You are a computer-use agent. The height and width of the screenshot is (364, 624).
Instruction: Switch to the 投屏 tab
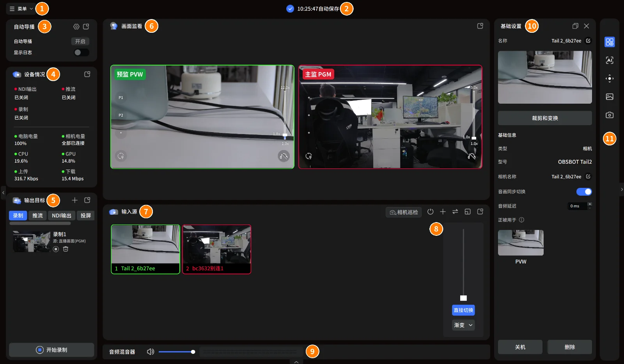coord(86,216)
